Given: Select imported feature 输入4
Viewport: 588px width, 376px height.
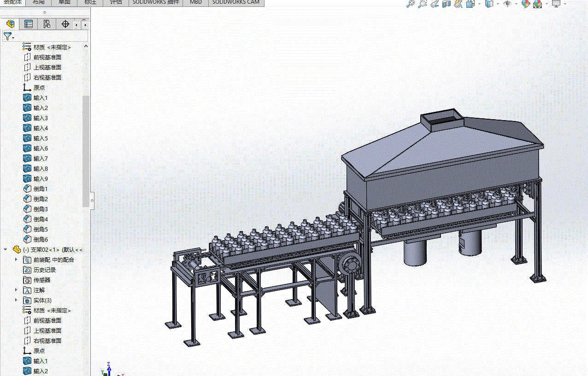Looking at the screenshot, I should (x=35, y=128).
